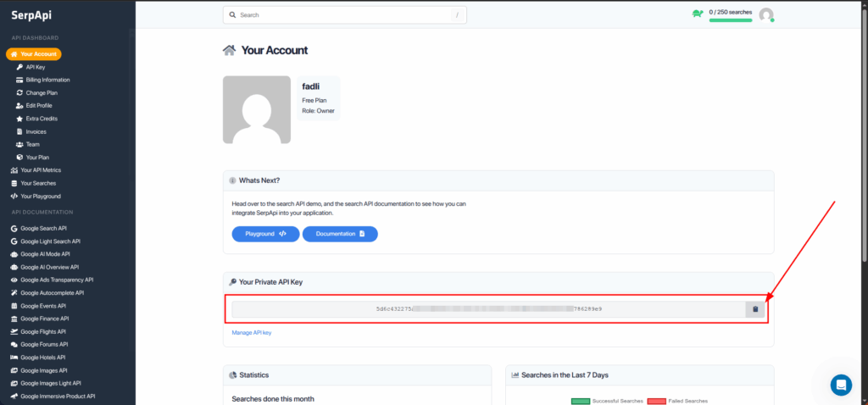Click the Extra Credits star icon
868x405 pixels.
click(x=19, y=119)
